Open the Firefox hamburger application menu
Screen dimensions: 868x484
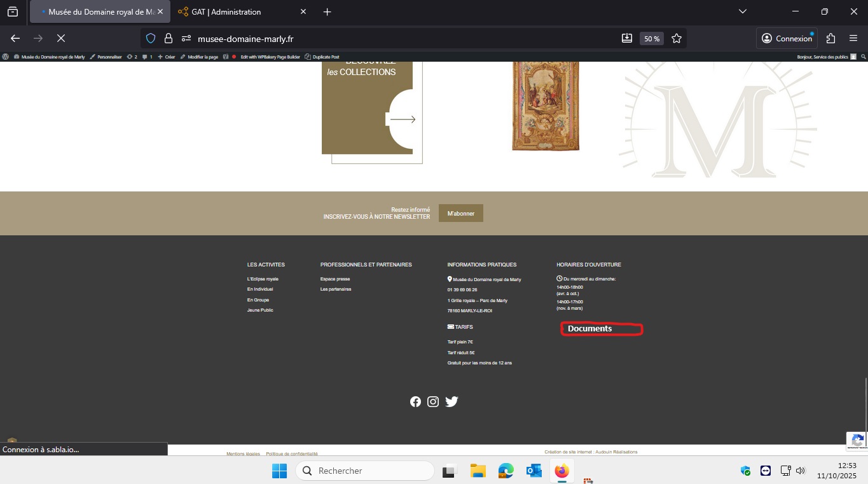click(853, 38)
